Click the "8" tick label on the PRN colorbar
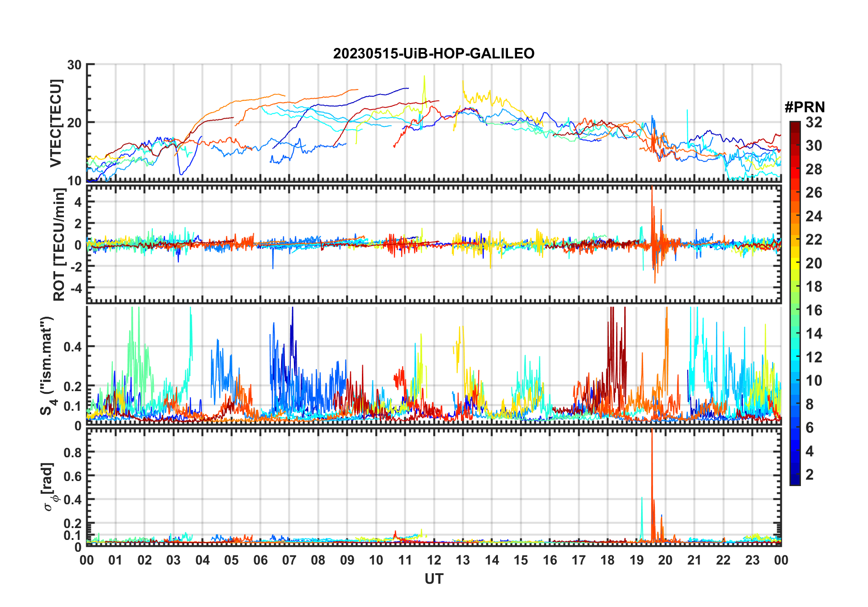The width and height of the screenshot is (868, 607). pos(810,404)
